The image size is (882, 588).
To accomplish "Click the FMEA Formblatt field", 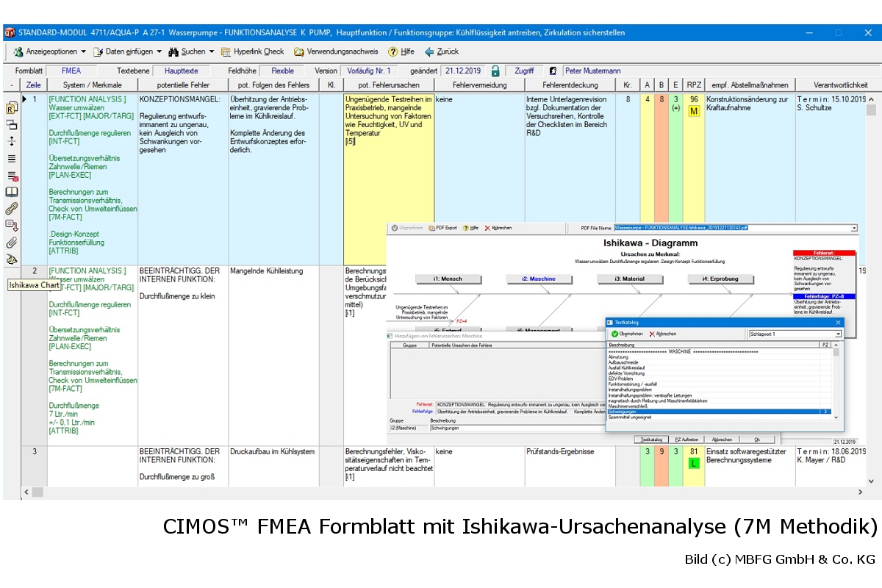I will point(71,71).
